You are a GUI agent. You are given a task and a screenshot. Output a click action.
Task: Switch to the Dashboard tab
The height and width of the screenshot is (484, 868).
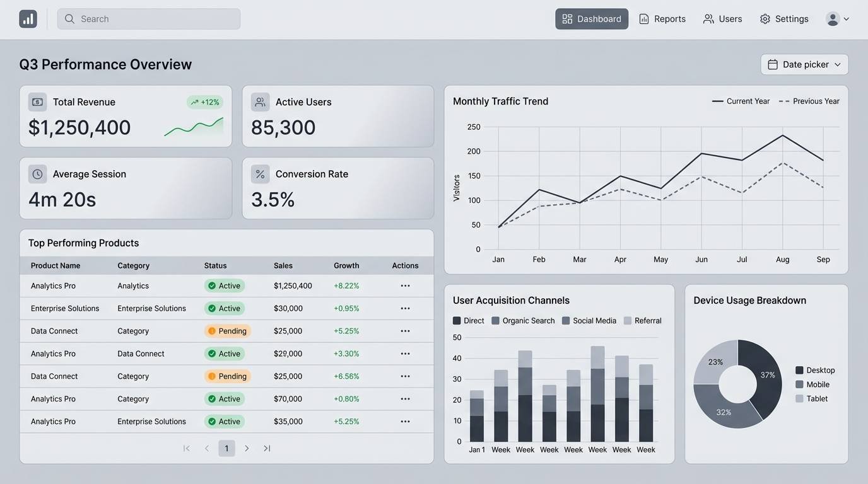[591, 18]
